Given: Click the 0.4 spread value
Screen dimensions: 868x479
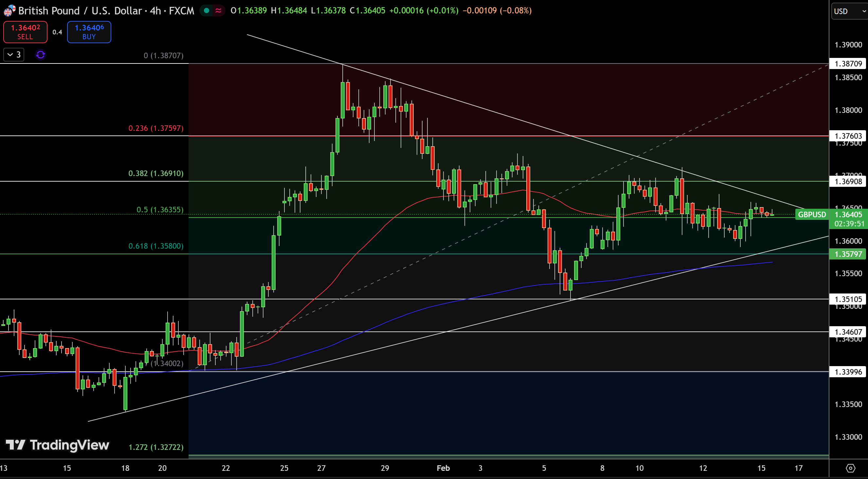Looking at the screenshot, I should pos(57,32).
